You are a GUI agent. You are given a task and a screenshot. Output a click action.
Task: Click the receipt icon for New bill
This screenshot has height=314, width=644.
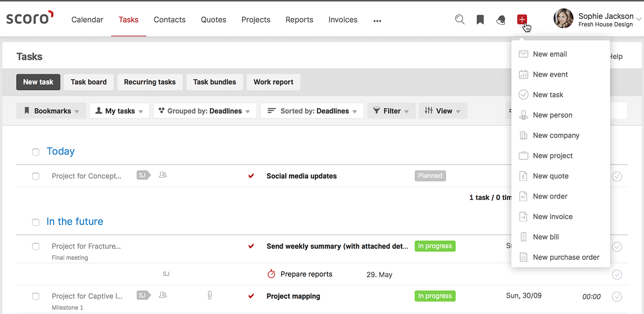click(523, 237)
